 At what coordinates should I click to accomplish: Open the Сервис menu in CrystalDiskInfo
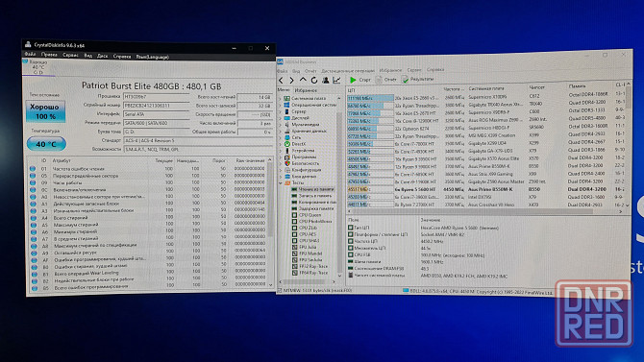(70, 55)
